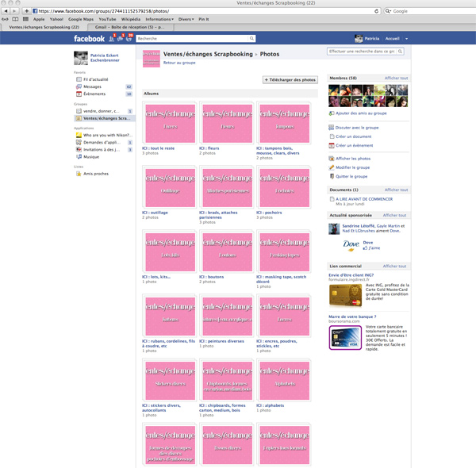Click Modifier le groupe link

pos(352,167)
